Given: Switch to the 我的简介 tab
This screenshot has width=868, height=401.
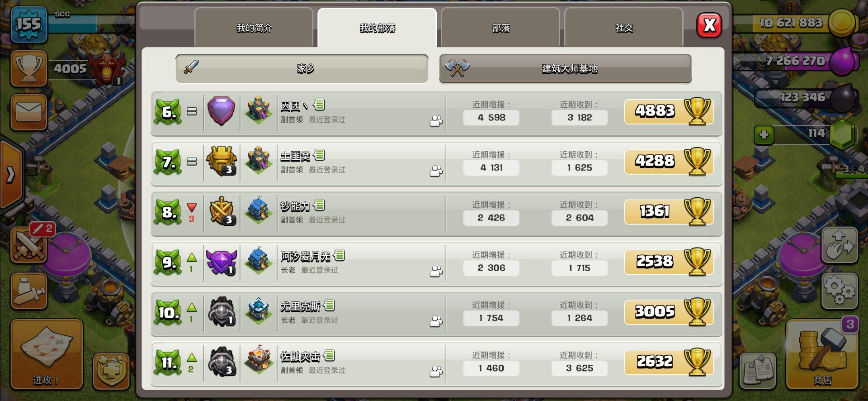Looking at the screenshot, I should click(x=254, y=28).
